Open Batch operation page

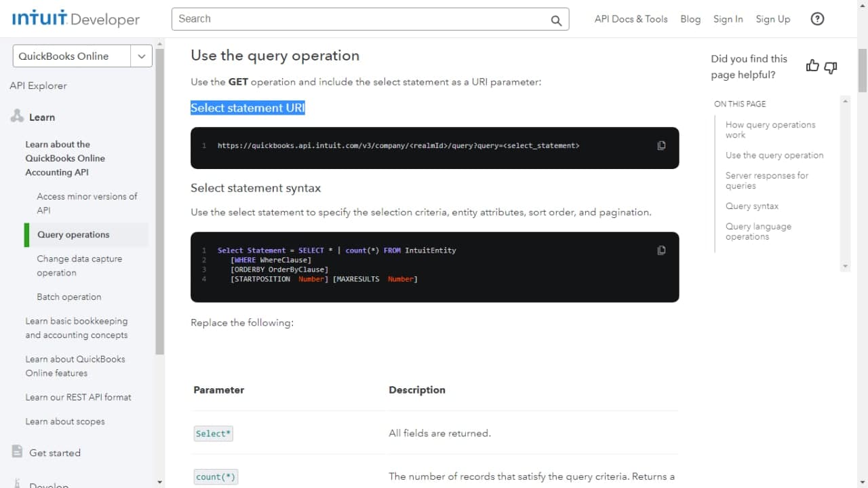point(69,297)
